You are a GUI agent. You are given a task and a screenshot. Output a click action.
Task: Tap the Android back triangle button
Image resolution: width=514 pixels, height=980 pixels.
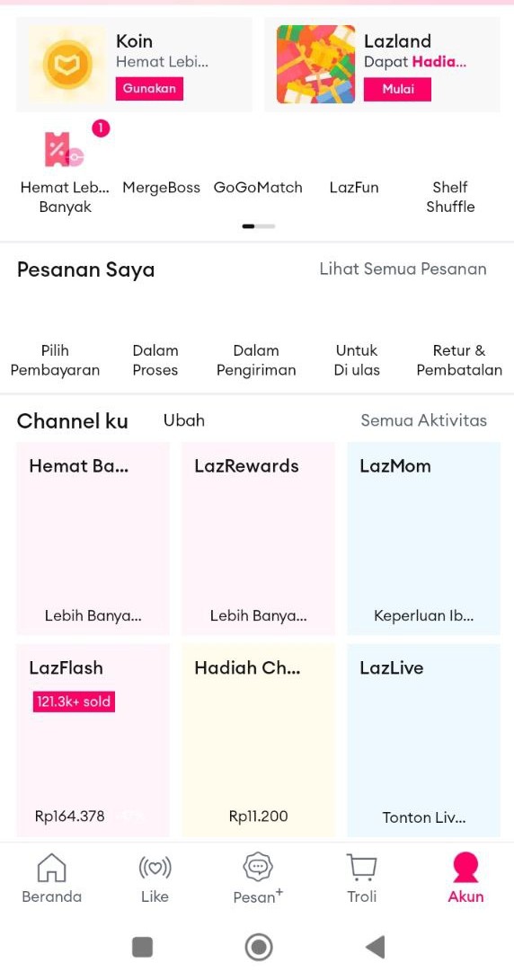[376, 947]
